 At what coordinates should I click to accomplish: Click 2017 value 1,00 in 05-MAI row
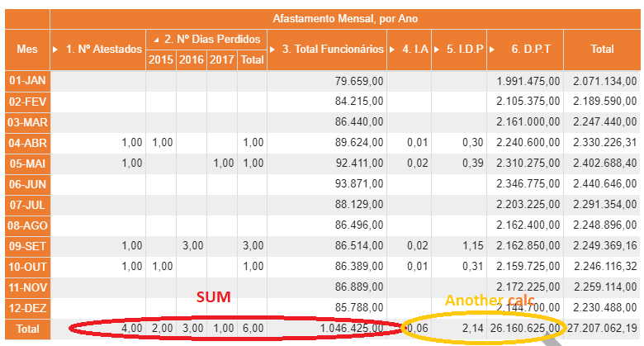[x=224, y=164]
